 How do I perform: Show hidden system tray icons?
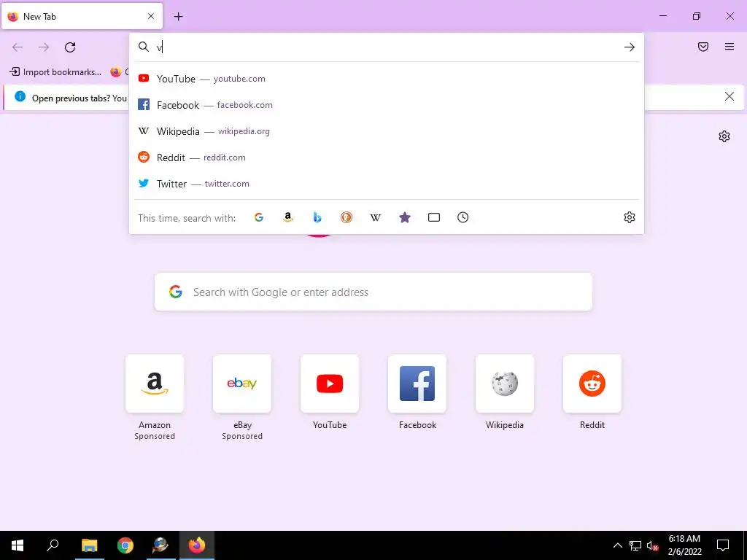pos(617,545)
